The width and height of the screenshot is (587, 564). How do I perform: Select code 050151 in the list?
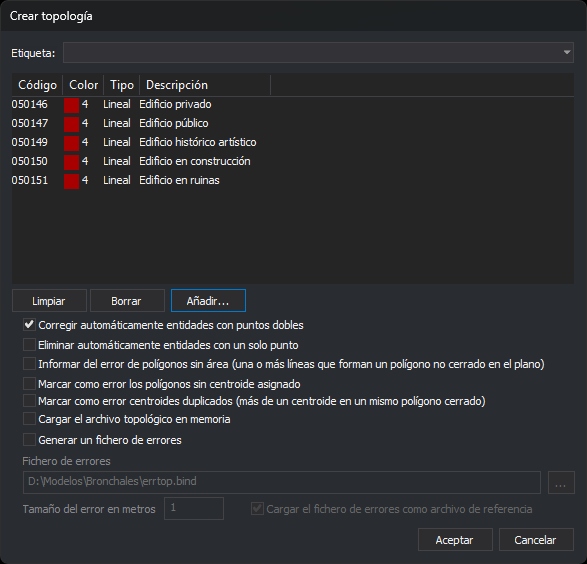click(x=30, y=180)
